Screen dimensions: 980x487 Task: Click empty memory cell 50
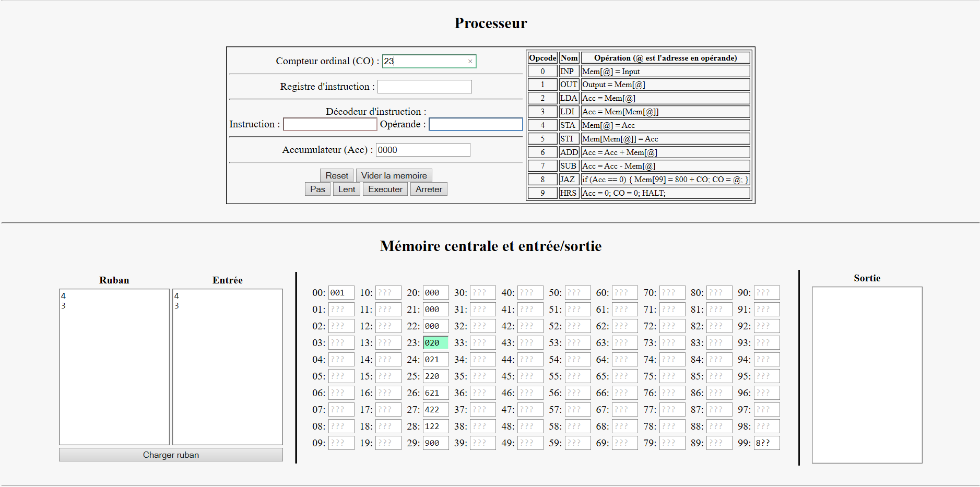pos(577,293)
